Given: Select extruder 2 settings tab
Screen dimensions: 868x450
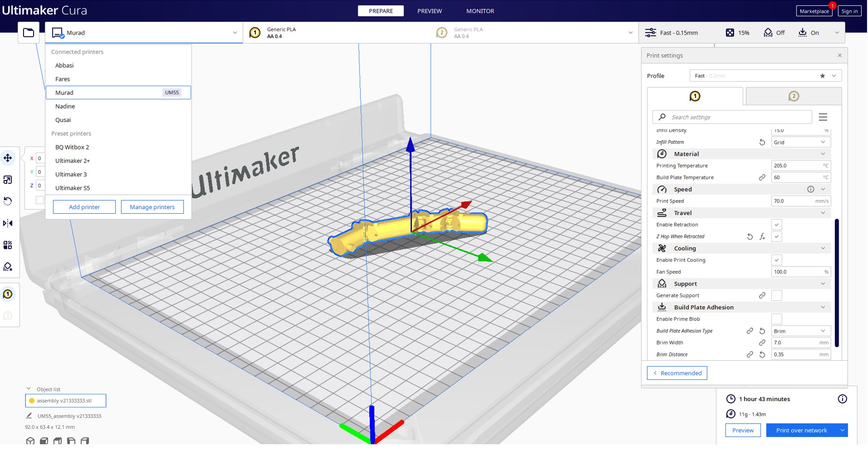Looking at the screenshot, I should click(794, 97).
